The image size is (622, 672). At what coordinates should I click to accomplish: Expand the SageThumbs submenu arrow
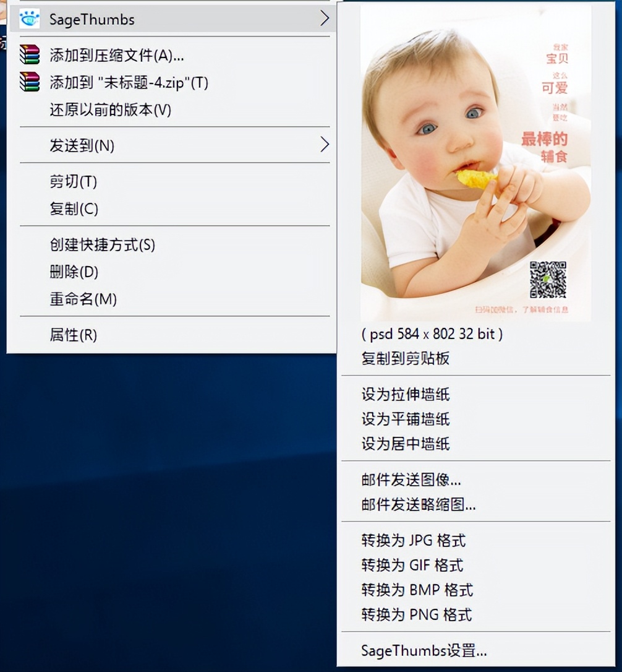coord(325,19)
